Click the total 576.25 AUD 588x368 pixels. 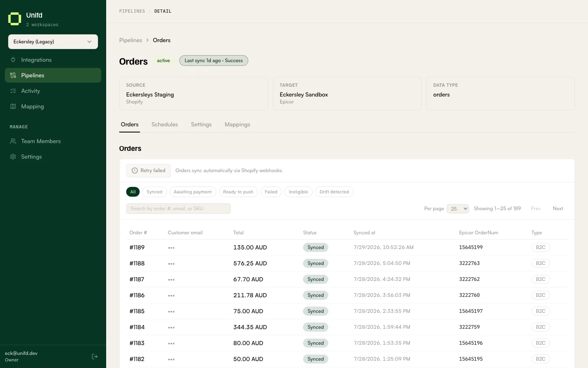[250, 263]
